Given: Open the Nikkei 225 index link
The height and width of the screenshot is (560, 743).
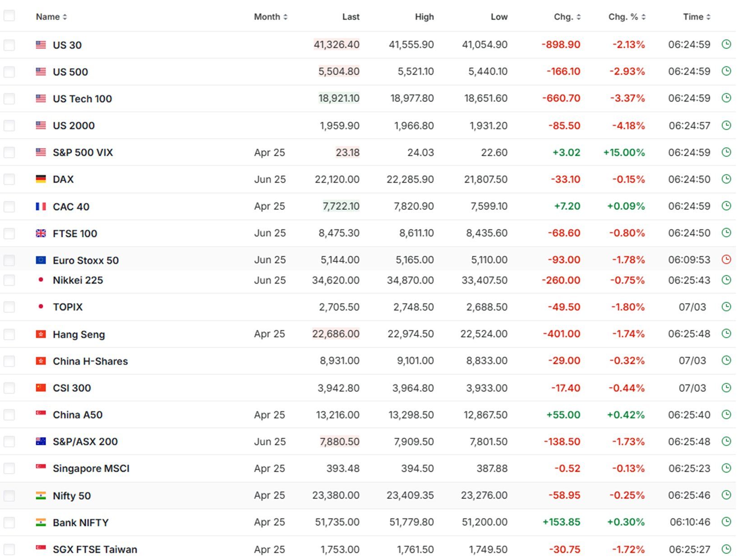Looking at the screenshot, I should [x=78, y=280].
